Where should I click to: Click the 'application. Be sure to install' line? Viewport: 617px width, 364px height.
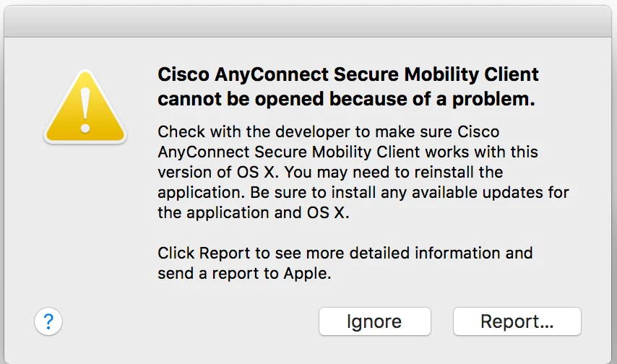(363, 193)
